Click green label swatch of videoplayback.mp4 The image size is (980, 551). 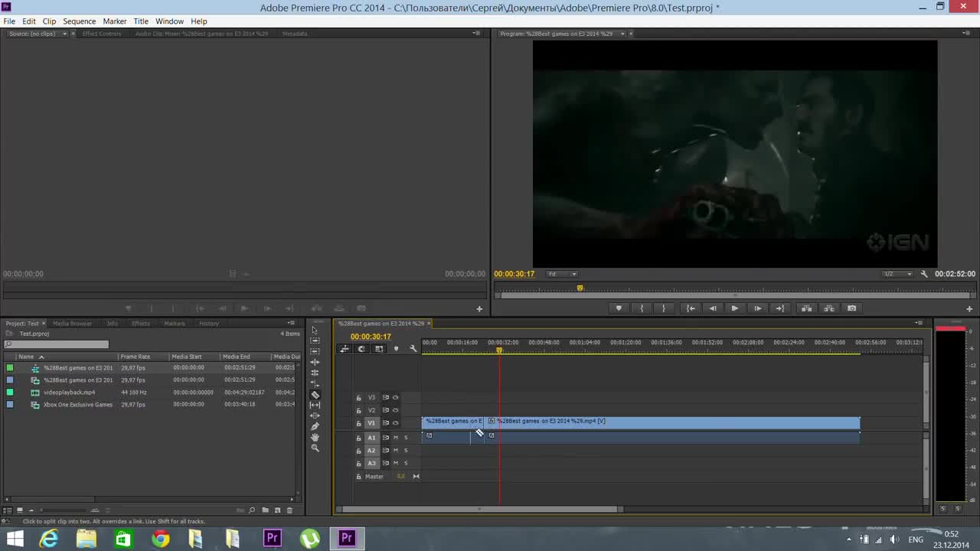point(10,392)
